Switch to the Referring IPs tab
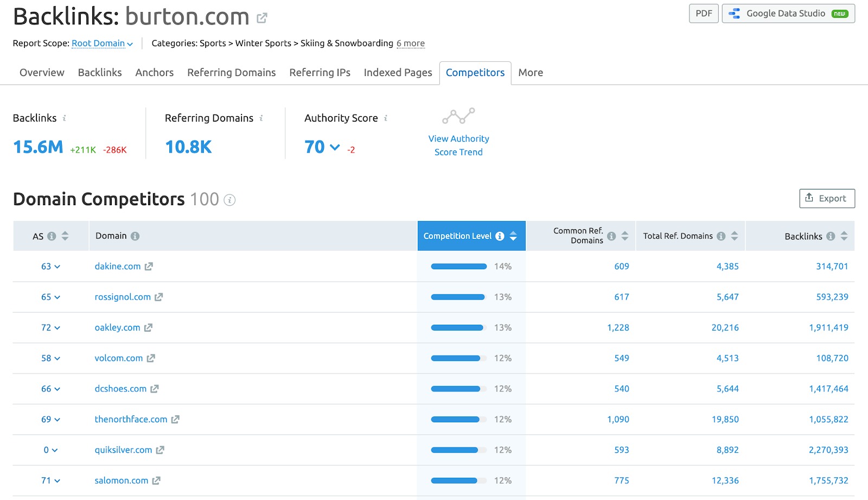This screenshot has width=868, height=500. coord(320,73)
